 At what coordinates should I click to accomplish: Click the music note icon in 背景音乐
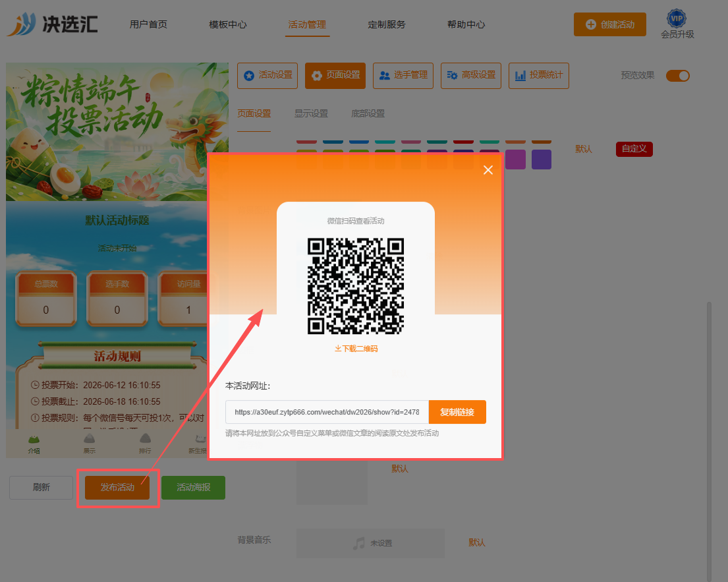tap(358, 543)
